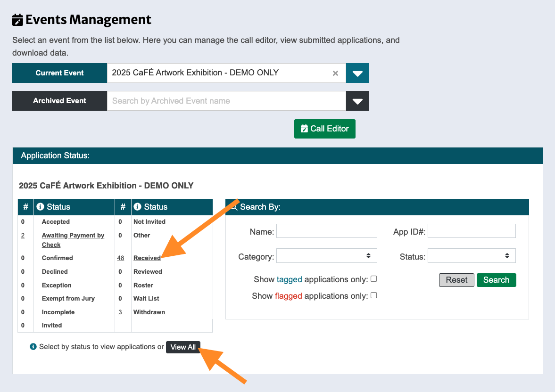Open the Withdrawn applications link
This screenshot has height=392, width=555.
click(x=149, y=312)
